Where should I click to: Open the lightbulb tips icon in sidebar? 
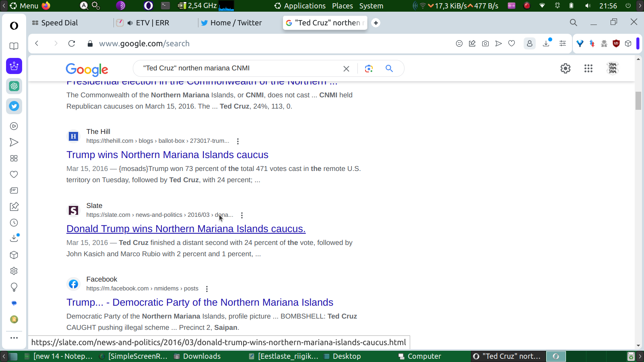14,287
